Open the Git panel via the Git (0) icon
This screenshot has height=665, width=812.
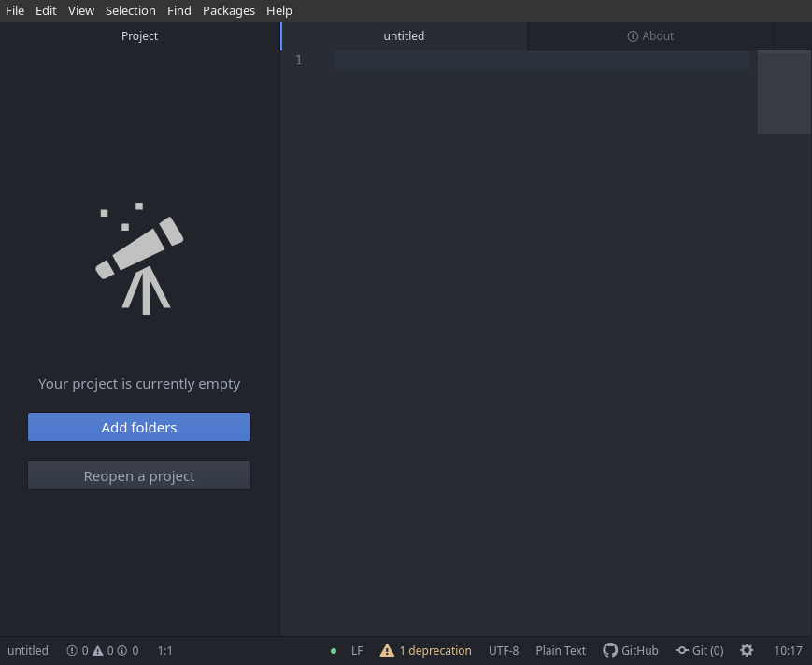(699, 650)
